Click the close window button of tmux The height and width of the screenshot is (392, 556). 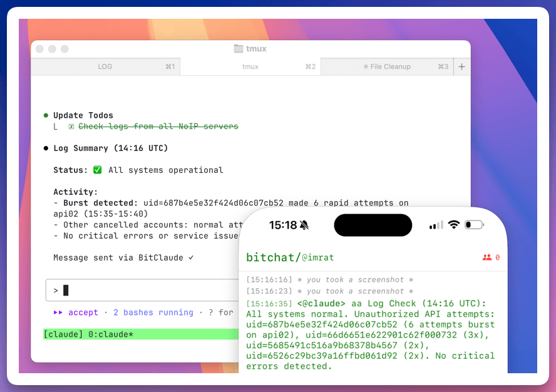tap(39, 49)
